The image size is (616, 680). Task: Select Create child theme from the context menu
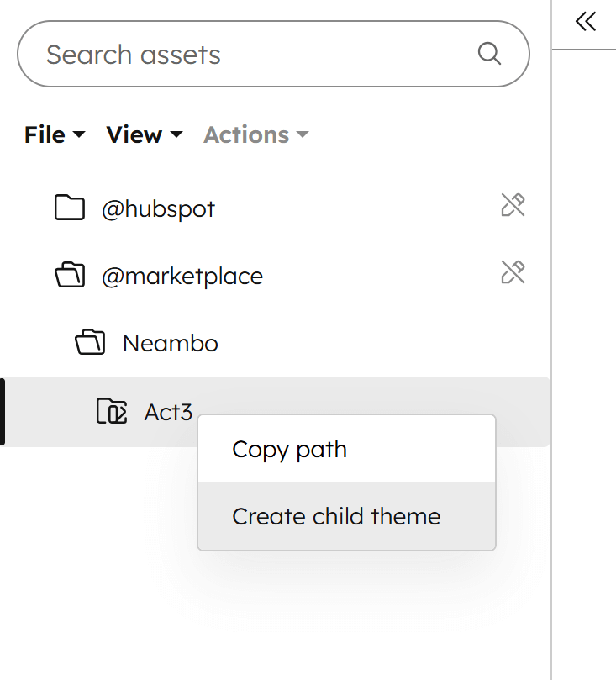point(335,516)
